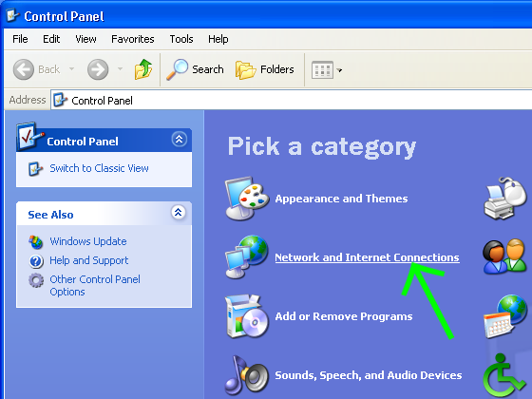Collapse the Control Panel sidebar section
This screenshot has height=399, width=532.
tap(180, 139)
